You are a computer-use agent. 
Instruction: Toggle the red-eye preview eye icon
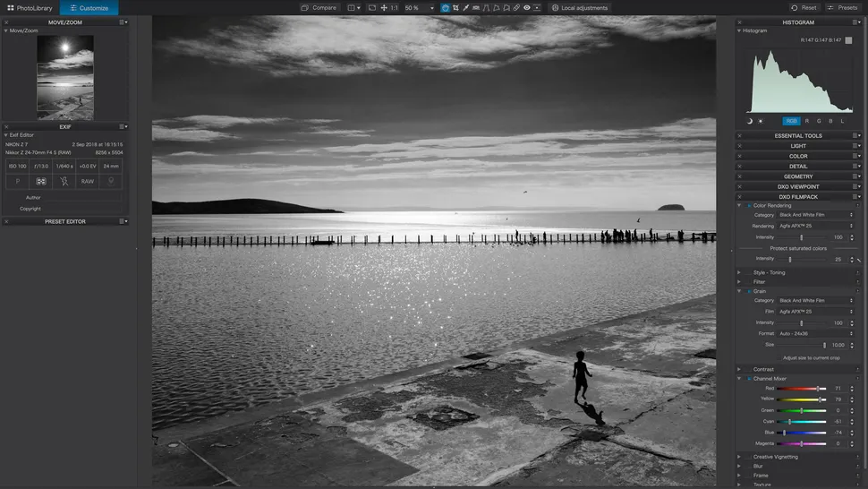(x=527, y=8)
